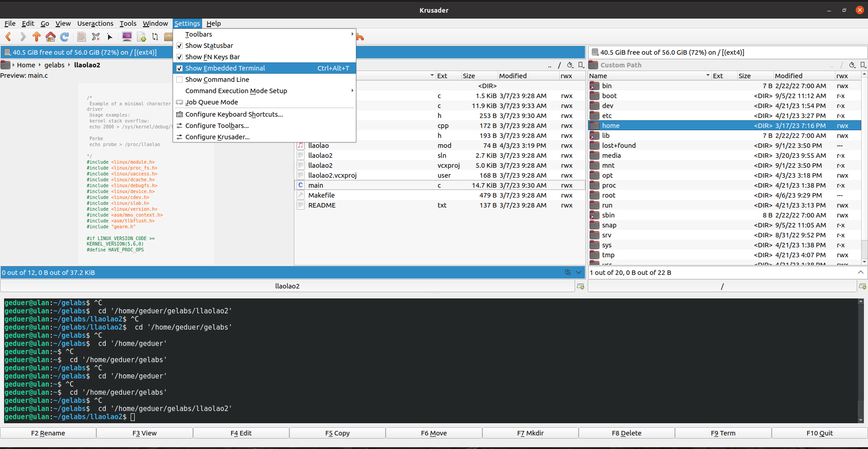868x449 pixels.
Task: Select the 'media' folder in right panel
Action: (725, 156)
